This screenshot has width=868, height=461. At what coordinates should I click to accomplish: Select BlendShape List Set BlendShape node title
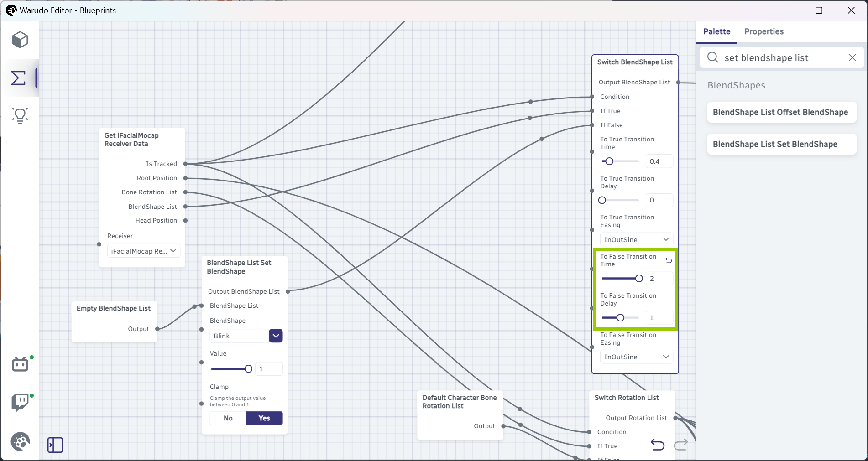click(239, 267)
